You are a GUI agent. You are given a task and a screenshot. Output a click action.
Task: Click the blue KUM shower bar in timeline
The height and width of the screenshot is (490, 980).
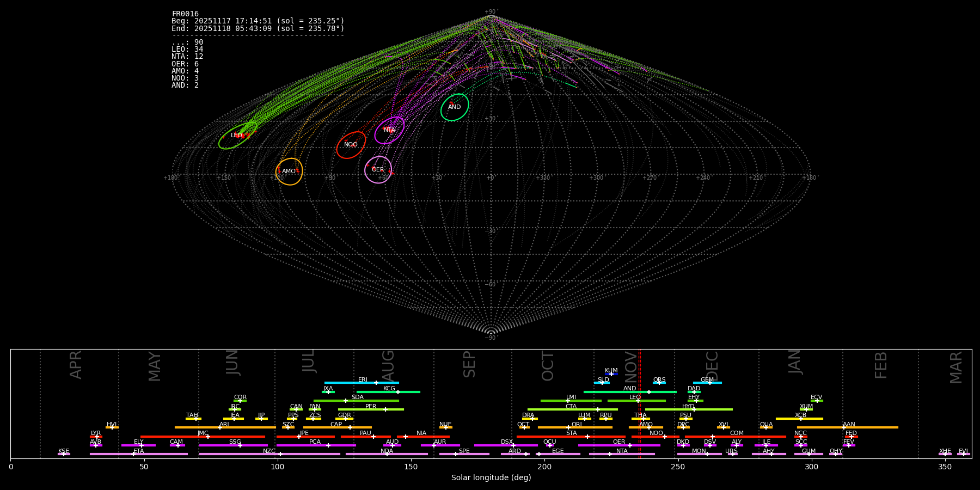(611, 374)
